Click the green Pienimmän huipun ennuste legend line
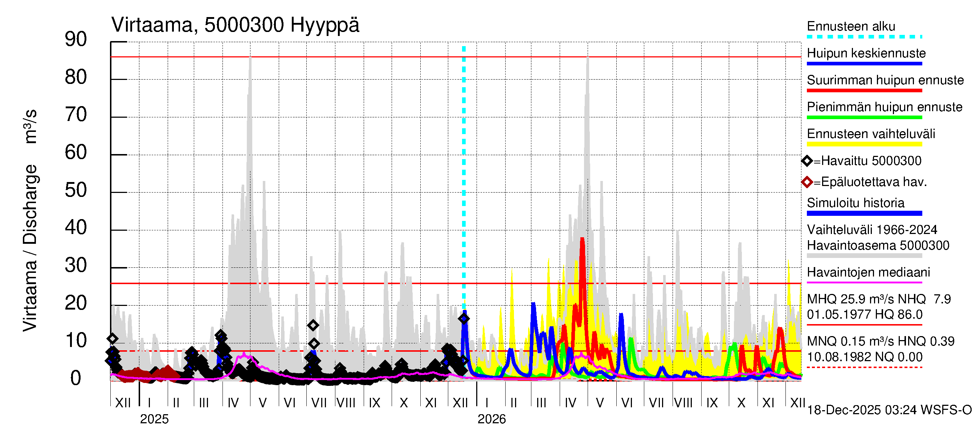This screenshot has height=436, width=980. [x=864, y=117]
